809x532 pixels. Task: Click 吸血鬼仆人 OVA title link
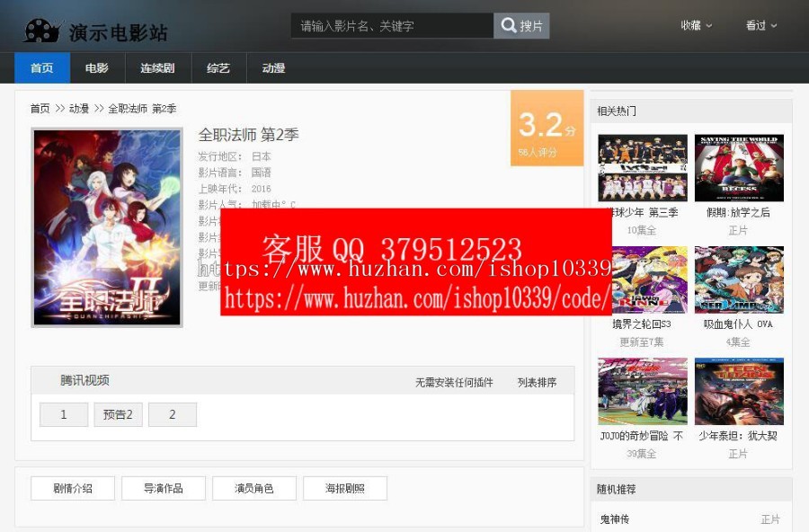click(x=738, y=324)
